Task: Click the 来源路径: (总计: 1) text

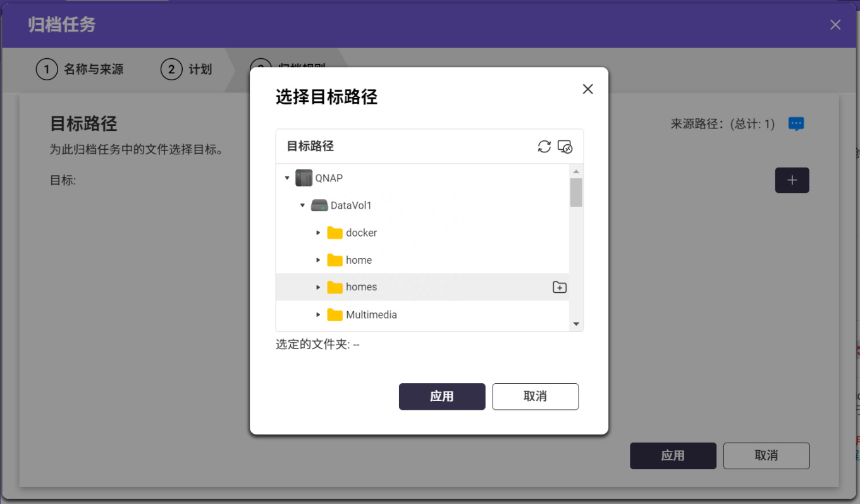Action: click(x=723, y=124)
